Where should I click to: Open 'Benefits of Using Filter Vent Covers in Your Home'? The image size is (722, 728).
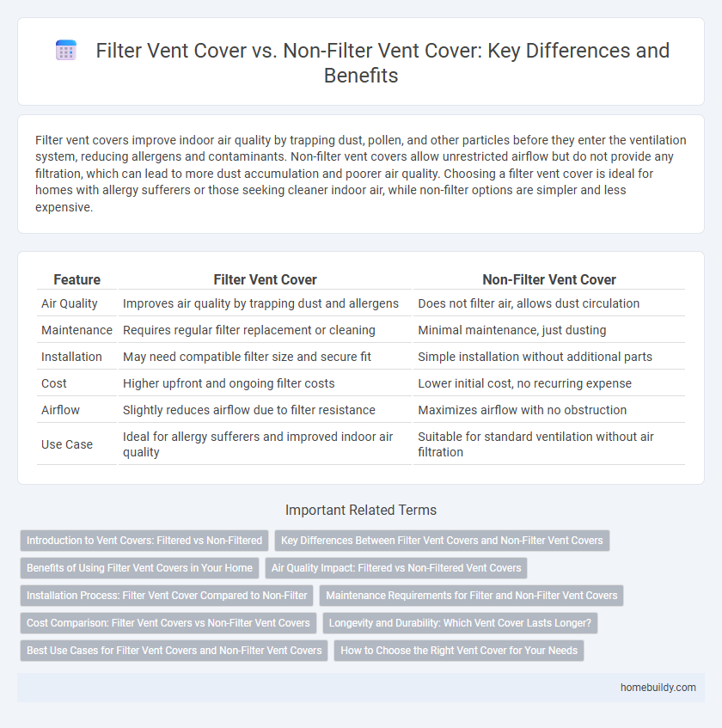(139, 568)
